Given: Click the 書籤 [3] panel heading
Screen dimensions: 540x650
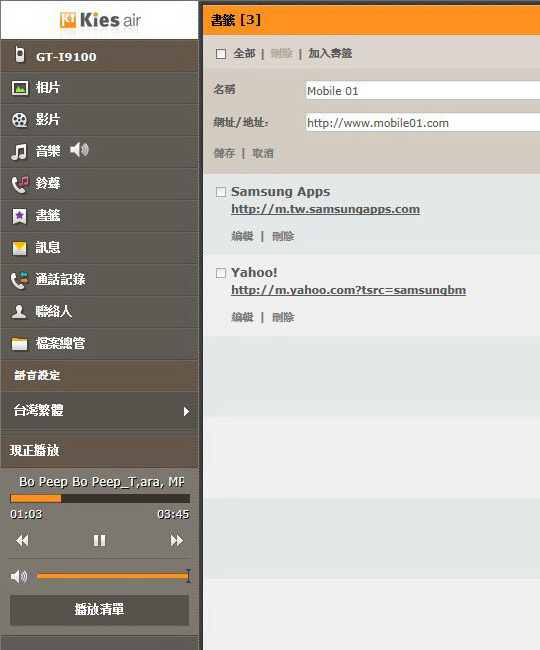Looking at the screenshot, I should point(236,20).
